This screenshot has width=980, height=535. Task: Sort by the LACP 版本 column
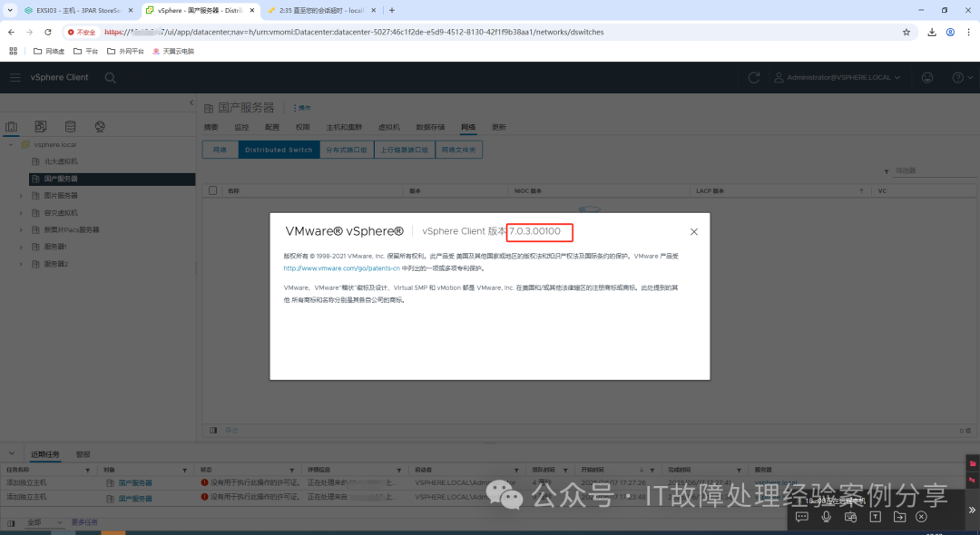click(x=710, y=191)
